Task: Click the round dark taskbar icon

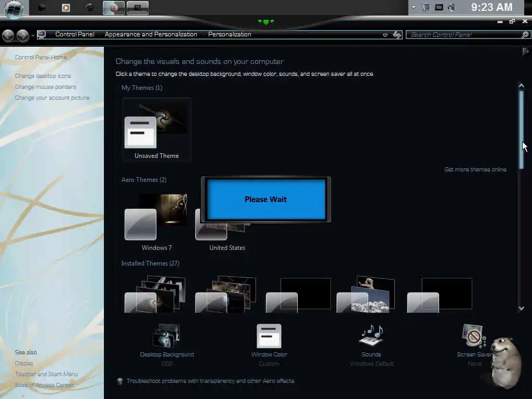Action: [x=90, y=7]
